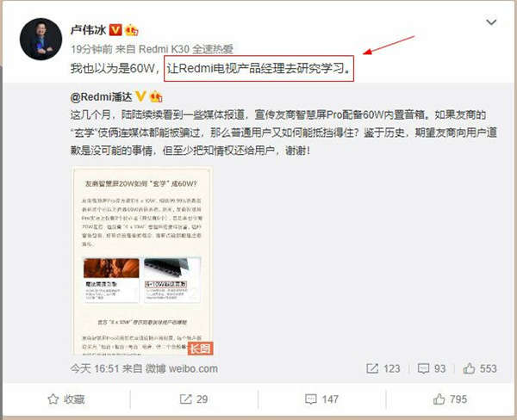Screen dimensions: 517x420
Task: Open the 微博 weibo.com source link
Action: tap(182, 368)
